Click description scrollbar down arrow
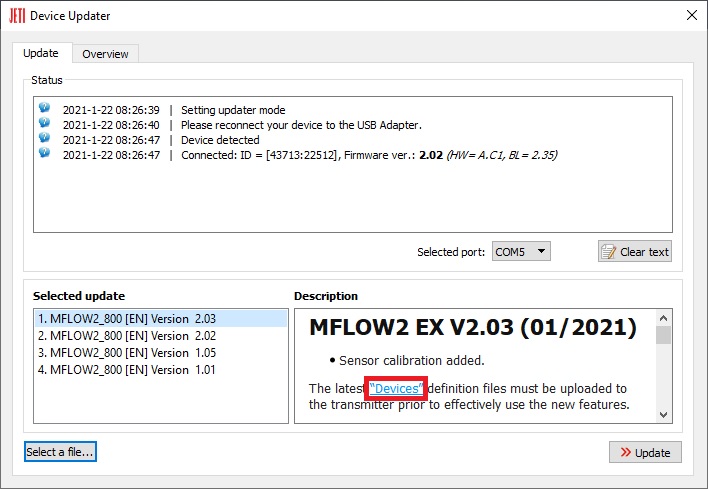The height and width of the screenshot is (489, 708). click(x=663, y=414)
